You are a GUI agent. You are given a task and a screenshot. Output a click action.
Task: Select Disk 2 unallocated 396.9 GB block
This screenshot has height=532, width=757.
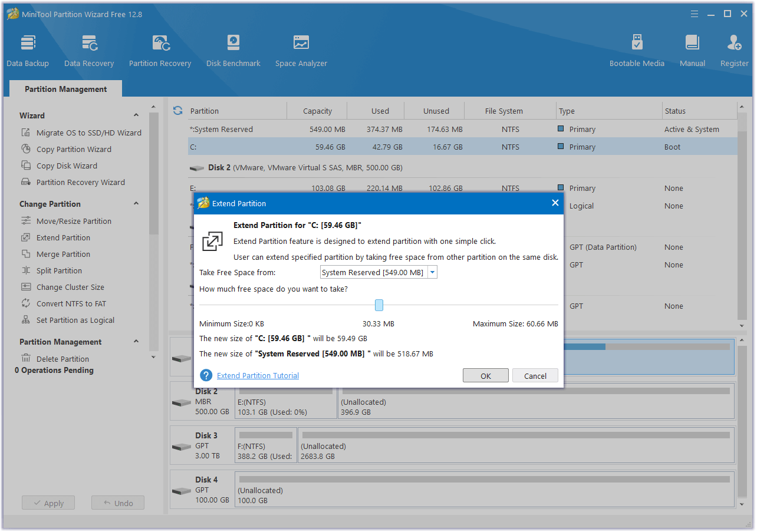pos(537,401)
